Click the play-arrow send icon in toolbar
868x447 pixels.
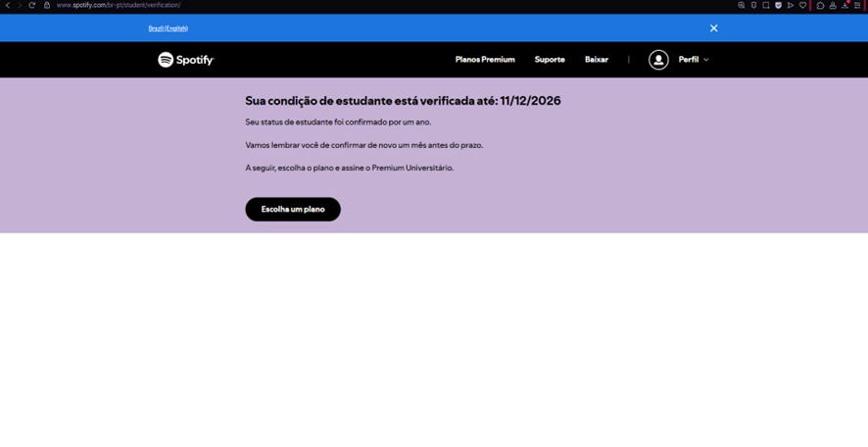pos(791,5)
